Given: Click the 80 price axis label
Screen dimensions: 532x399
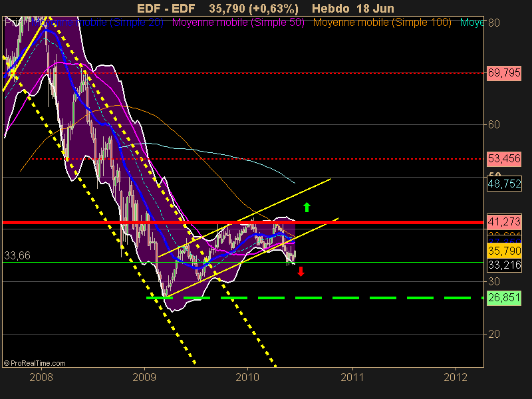Looking at the screenshot, I should coord(494,23).
